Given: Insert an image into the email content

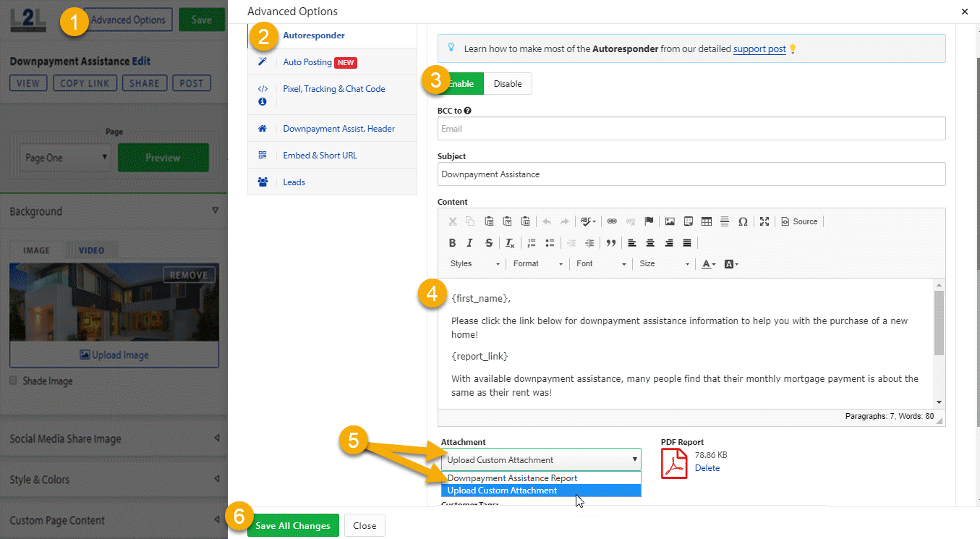Looking at the screenshot, I should [x=670, y=221].
